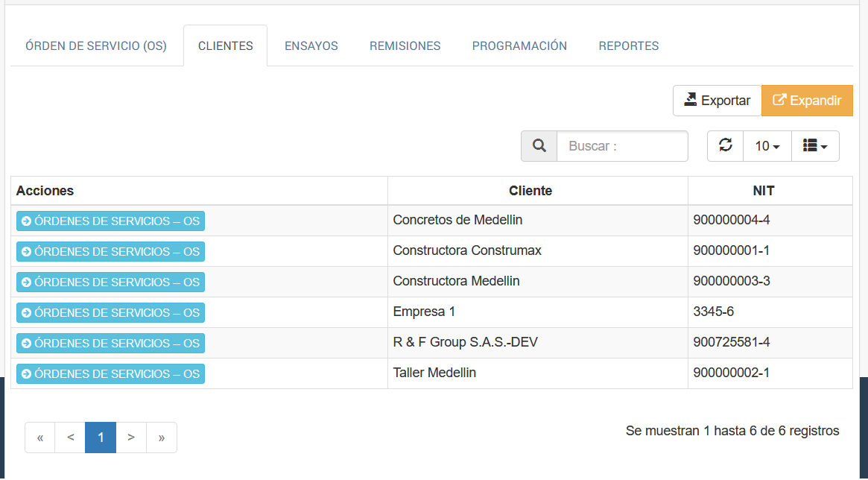Go to the first page using the double-left arrow

pyautogui.click(x=40, y=438)
